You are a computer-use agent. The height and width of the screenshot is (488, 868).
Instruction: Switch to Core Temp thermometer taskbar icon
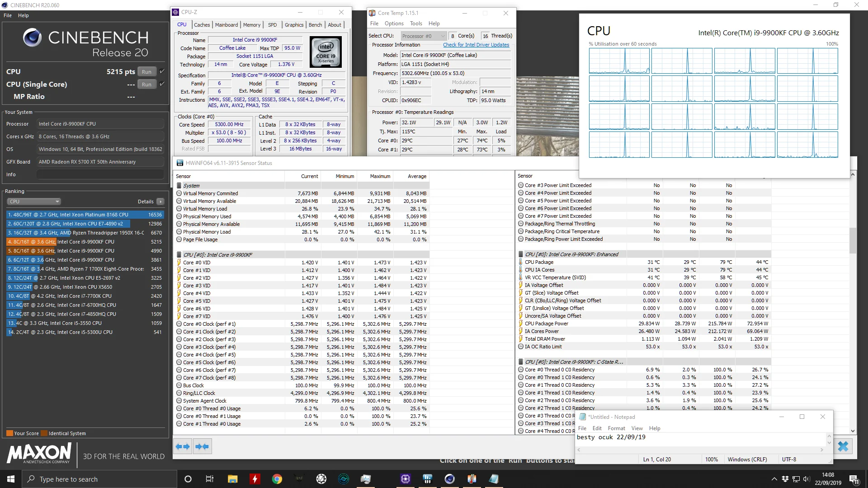(x=472, y=479)
